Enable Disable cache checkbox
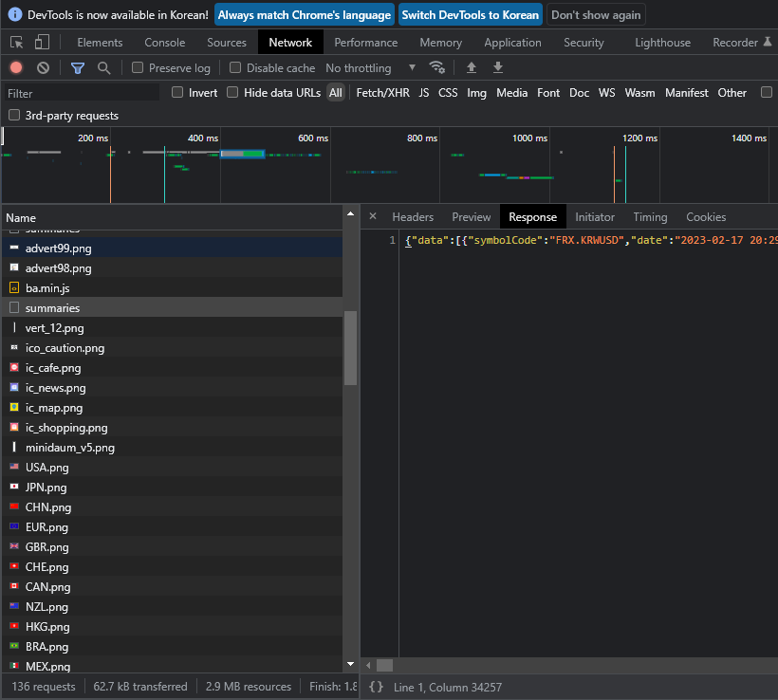The image size is (778, 700). (x=235, y=67)
